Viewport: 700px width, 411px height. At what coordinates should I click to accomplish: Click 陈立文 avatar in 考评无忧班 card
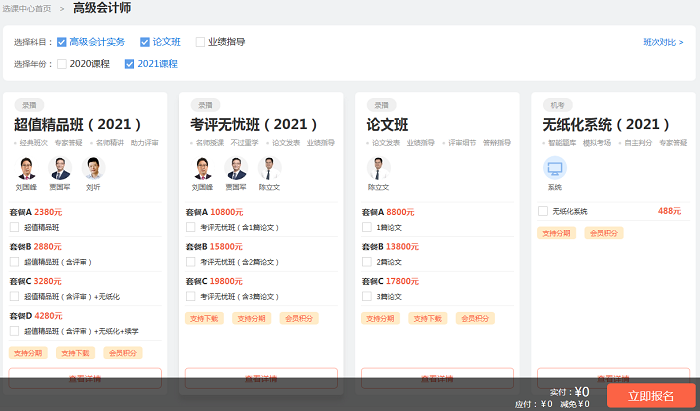coord(270,168)
